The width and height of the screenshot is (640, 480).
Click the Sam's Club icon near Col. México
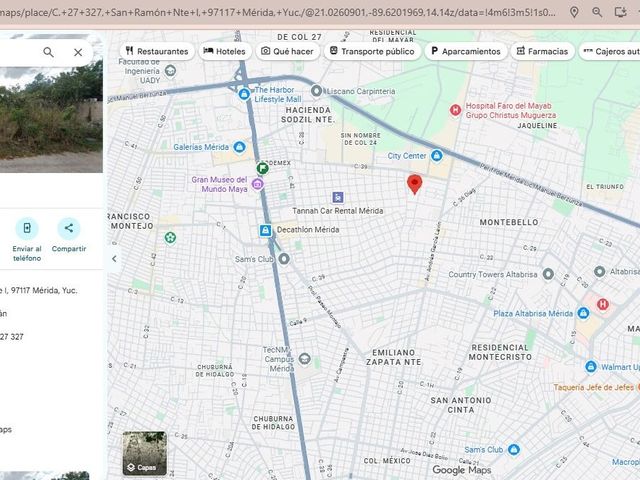514,450
